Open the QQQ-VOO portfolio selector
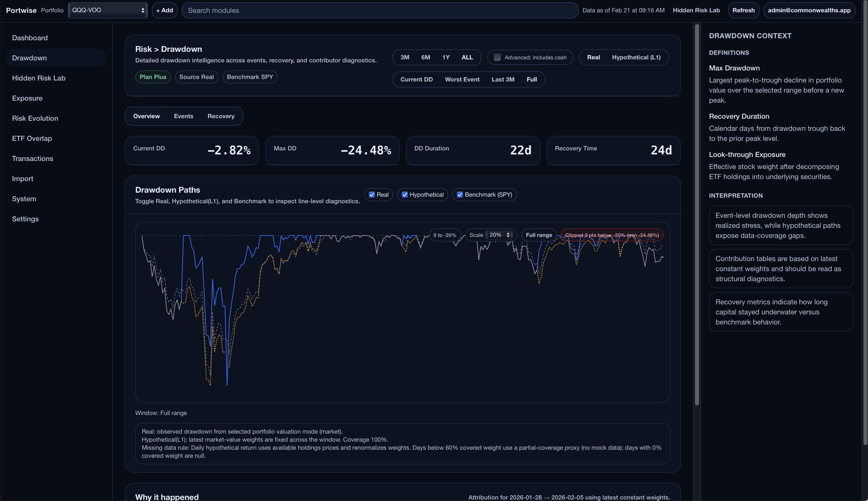868x501 pixels. [108, 10]
